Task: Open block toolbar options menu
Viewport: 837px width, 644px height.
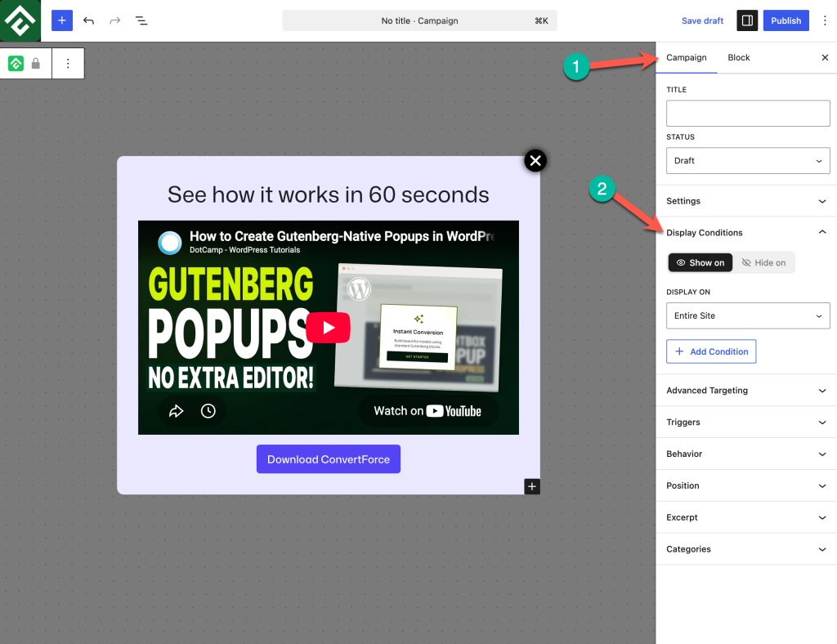Action: click(68, 64)
